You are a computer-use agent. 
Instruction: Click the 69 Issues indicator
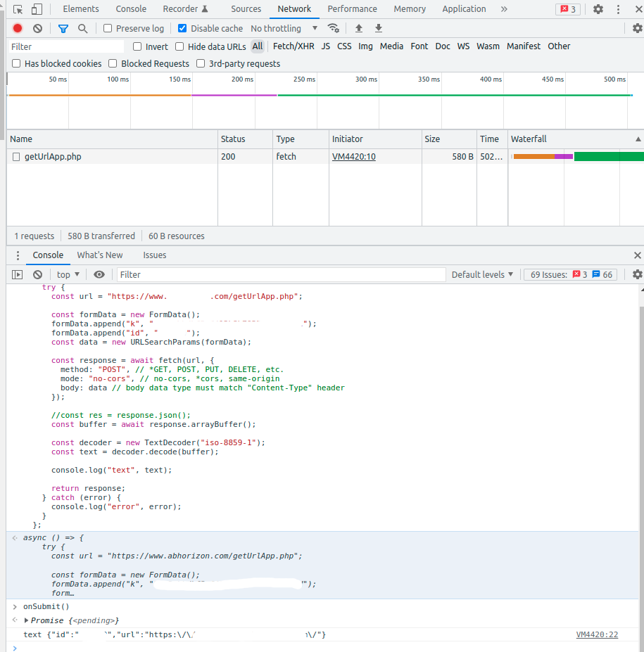(572, 274)
